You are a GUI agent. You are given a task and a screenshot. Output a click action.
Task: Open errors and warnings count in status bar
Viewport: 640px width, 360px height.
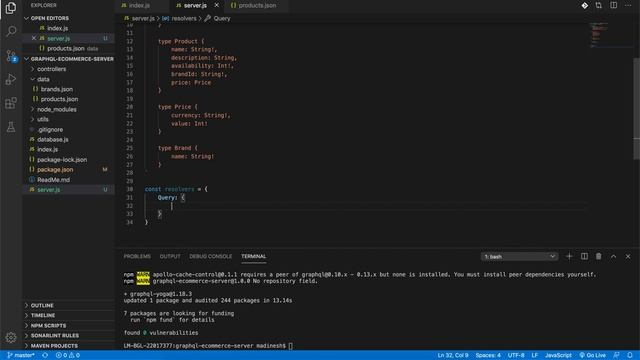(68, 355)
